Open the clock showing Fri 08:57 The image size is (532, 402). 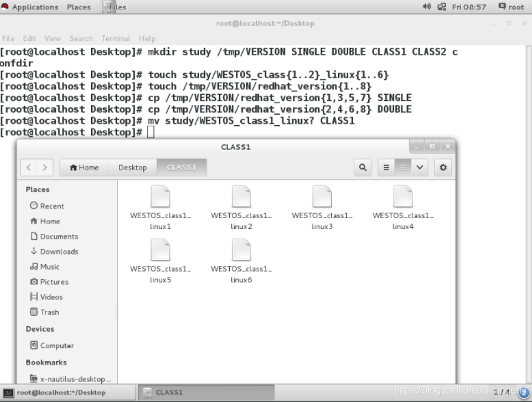click(x=469, y=7)
